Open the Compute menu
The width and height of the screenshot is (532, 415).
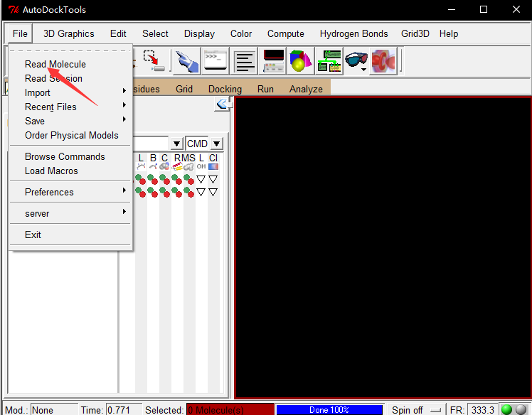(x=286, y=33)
